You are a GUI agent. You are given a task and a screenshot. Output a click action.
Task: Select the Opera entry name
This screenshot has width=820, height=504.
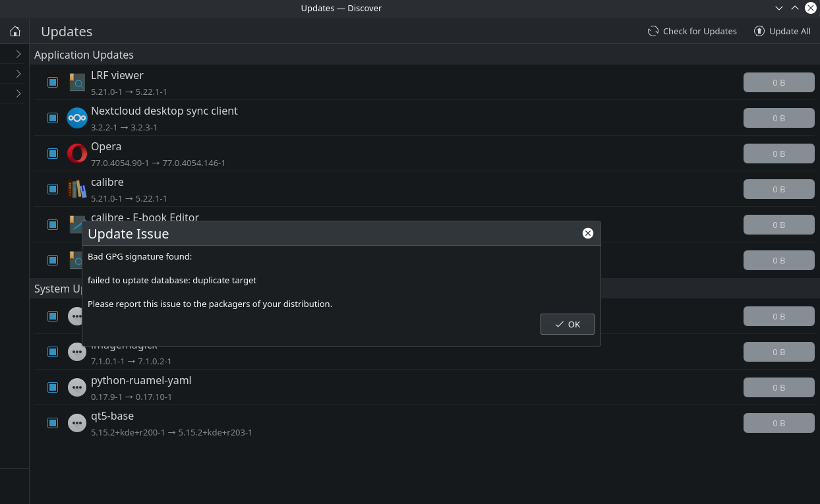pos(106,146)
